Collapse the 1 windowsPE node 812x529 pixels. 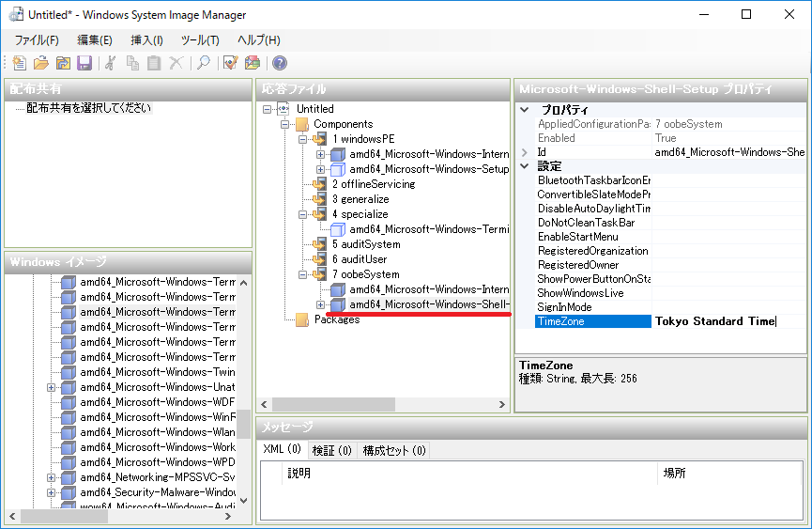pos(303,139)
